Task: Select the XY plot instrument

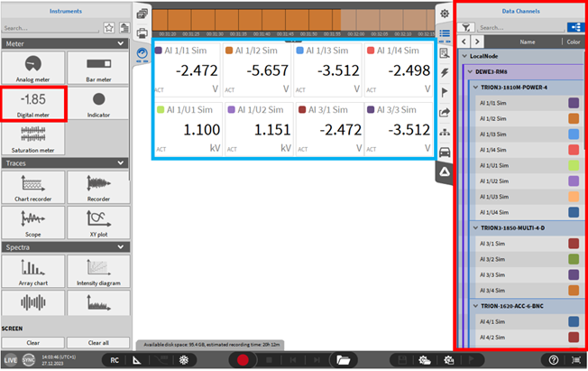Action: [x=99, y=222]
